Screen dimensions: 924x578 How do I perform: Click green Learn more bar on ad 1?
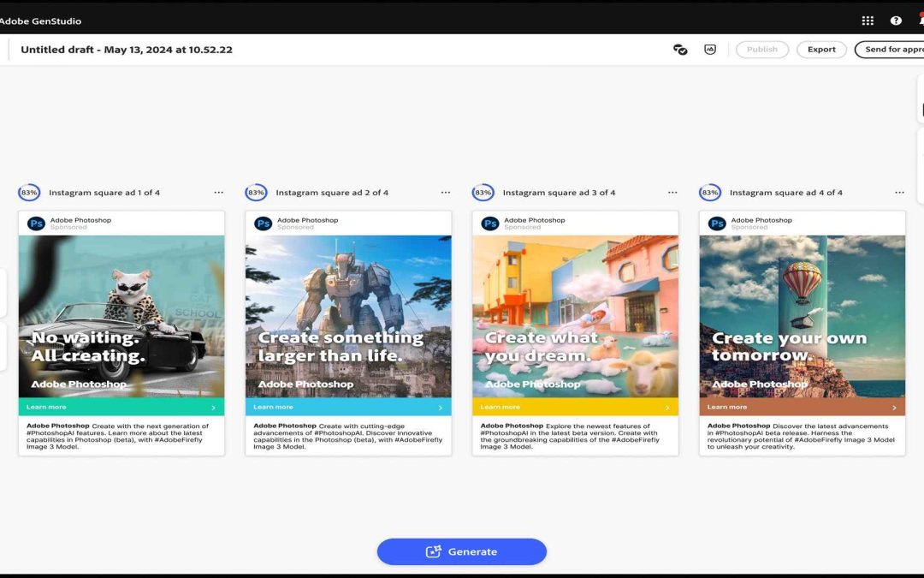[121, 407]
